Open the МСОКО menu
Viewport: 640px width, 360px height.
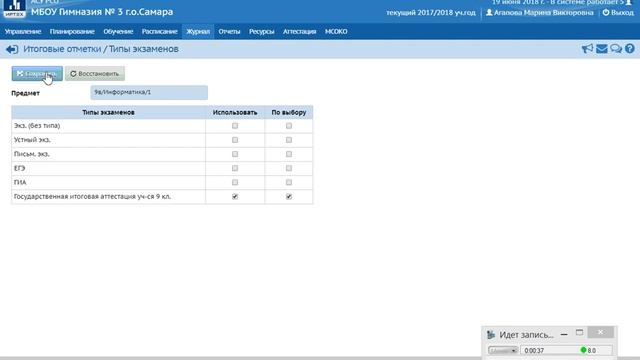coord(336,31)
